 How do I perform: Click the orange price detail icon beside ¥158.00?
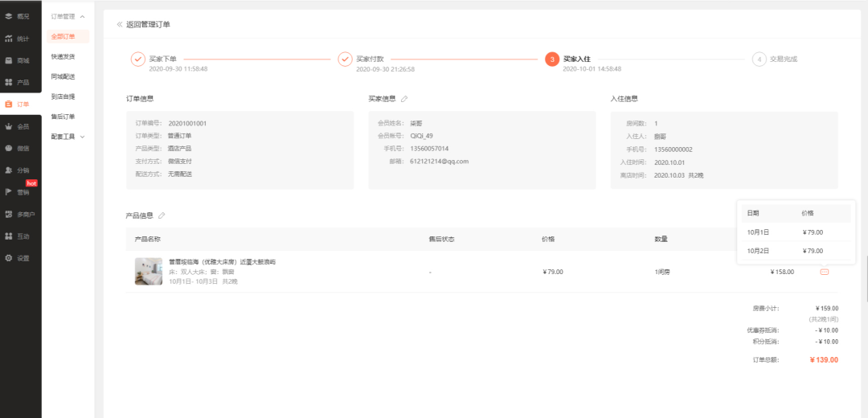(x=825, y=272)
